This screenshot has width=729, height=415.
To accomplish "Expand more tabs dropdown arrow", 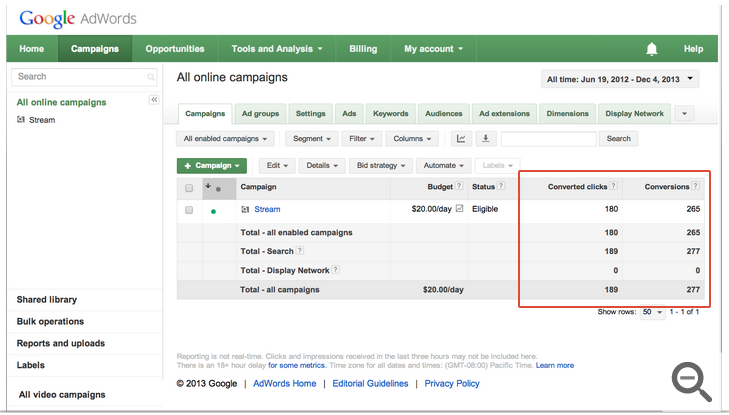I will 684,113.
